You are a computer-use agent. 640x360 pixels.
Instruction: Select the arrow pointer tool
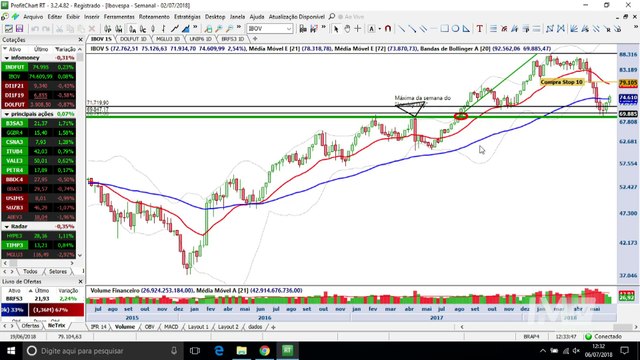336,29
